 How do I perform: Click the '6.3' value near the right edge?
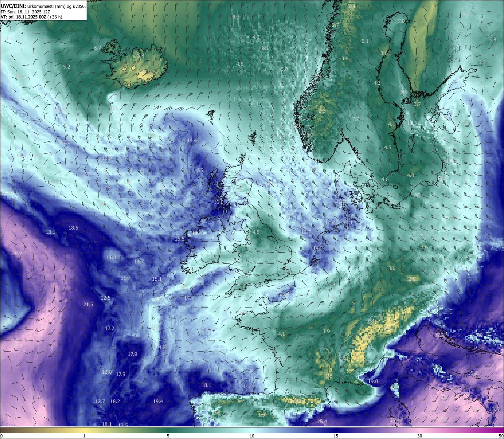pos(482,62)
